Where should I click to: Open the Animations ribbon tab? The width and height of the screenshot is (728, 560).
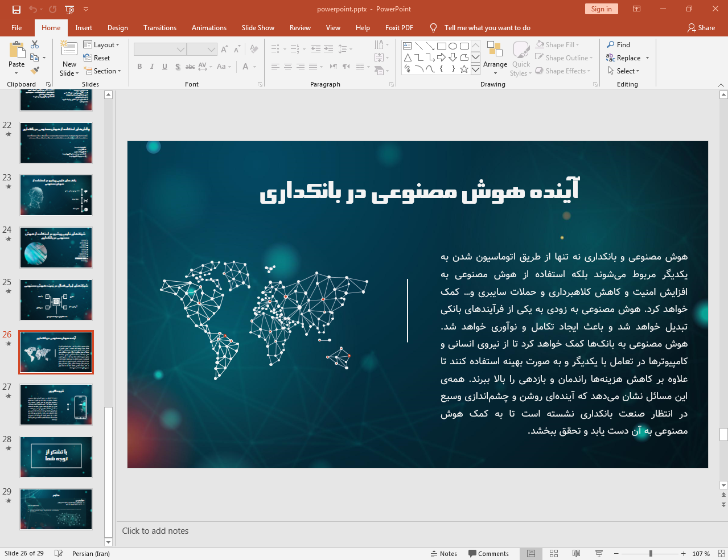pos(209,28)
